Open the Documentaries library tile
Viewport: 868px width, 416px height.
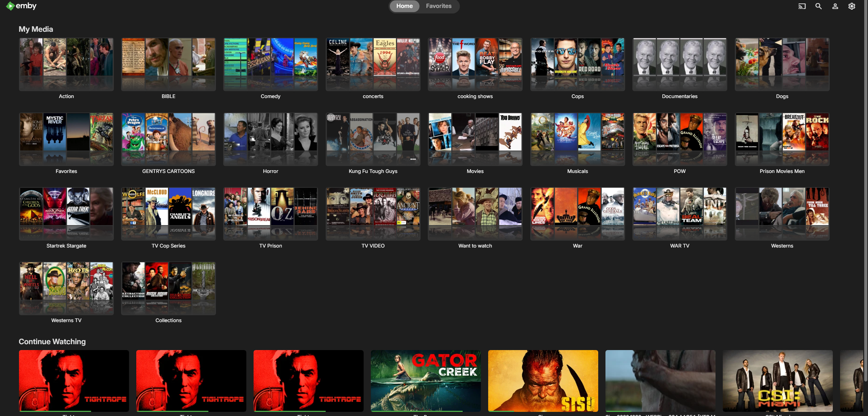pyautogui.click(x=680, y=64)
